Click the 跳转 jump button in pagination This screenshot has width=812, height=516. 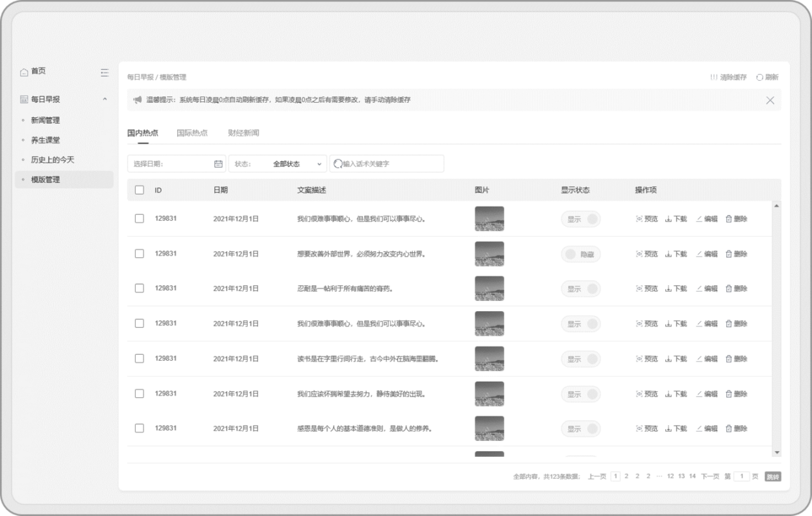(773, 477)
